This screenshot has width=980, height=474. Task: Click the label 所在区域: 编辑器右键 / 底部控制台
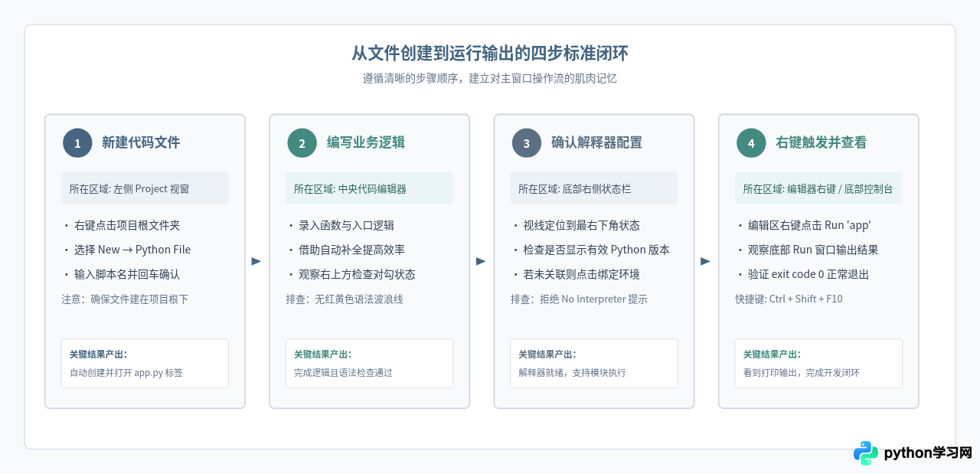818,188
